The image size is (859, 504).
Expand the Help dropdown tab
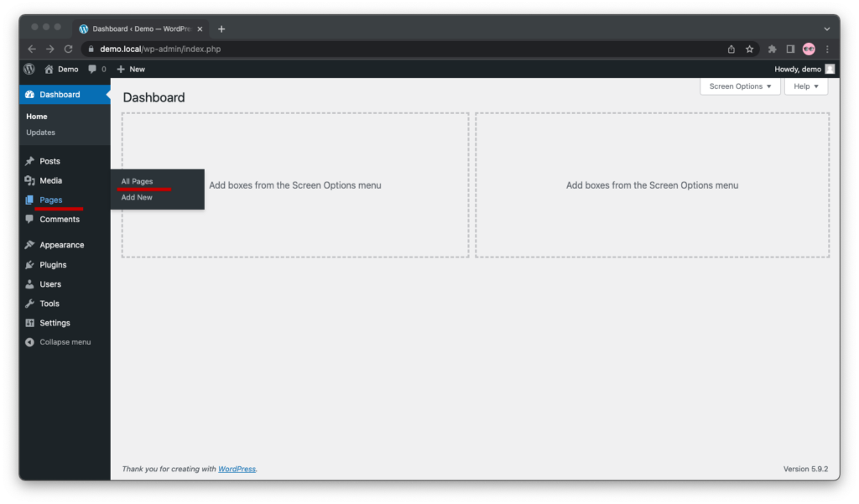click(806, 86)
